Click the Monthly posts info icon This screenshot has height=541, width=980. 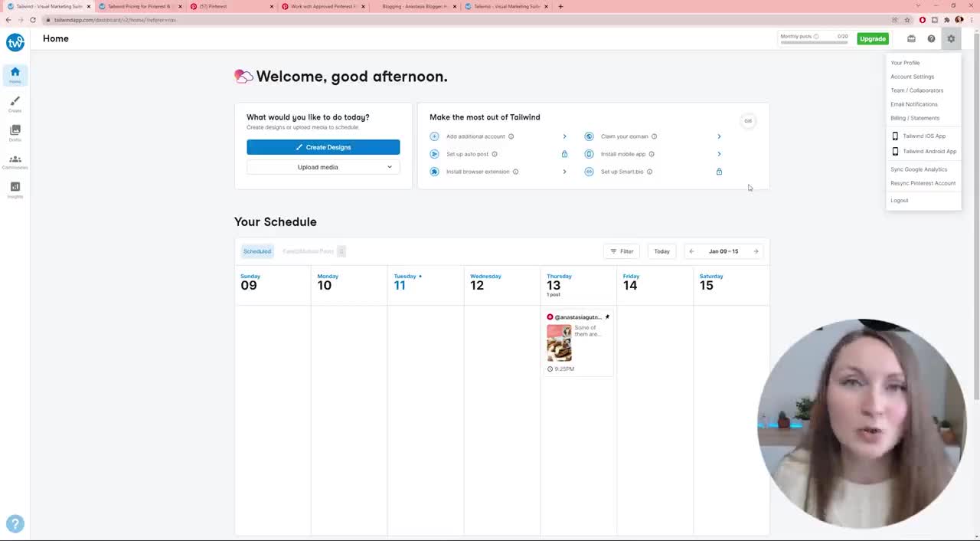click(816, 36)
